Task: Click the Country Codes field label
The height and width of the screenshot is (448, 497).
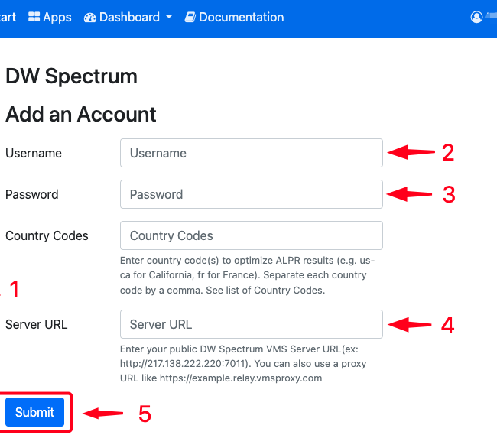Action: (x=47, y=235)
